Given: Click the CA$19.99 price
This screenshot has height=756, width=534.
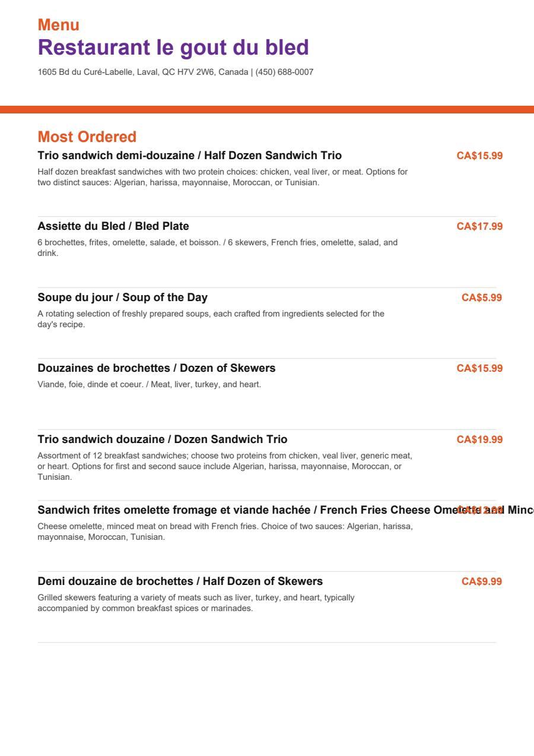Looking at the screenshot, I should pyautogui.click(x=479, y=439).
